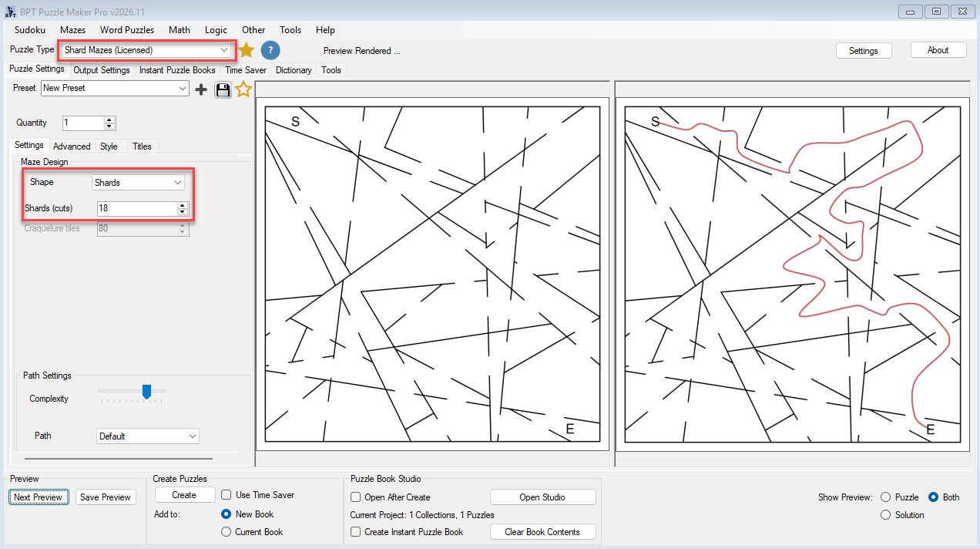Increase Quantity with the up arrow

109,120
